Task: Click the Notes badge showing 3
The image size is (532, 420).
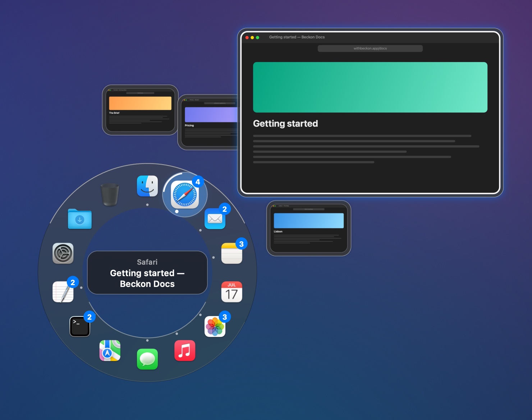Action: (242, 244)
